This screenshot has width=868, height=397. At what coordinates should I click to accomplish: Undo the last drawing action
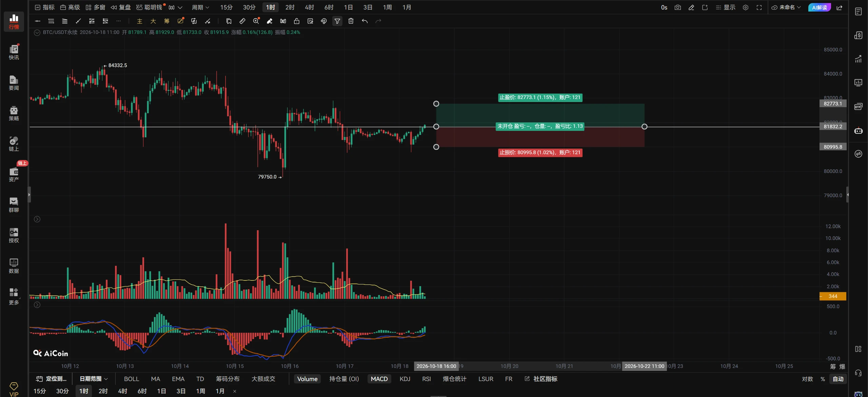coord(364,21)
